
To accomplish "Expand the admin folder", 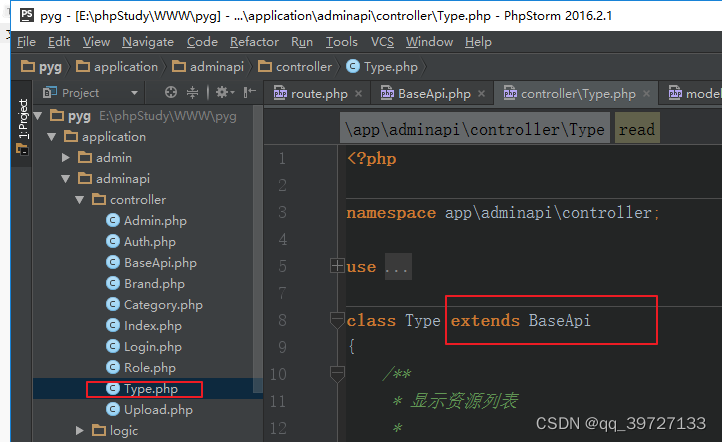I will [66, 158].
